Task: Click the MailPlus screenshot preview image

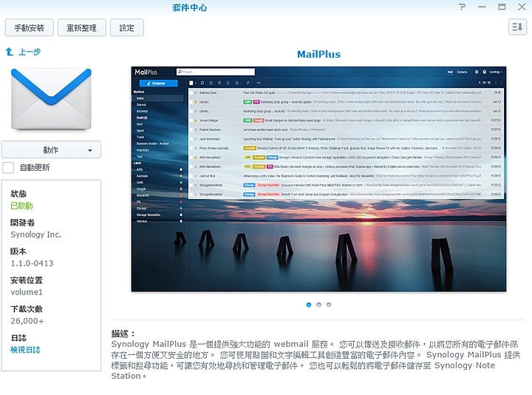Action: point(318,179)
